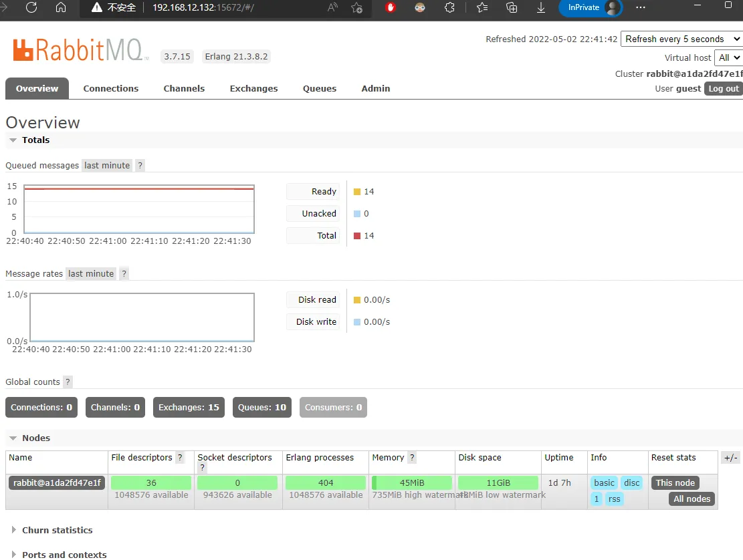Toggle node table columns with +/- button
Screen dimensions: 743x560
click(x=730, y=458)
